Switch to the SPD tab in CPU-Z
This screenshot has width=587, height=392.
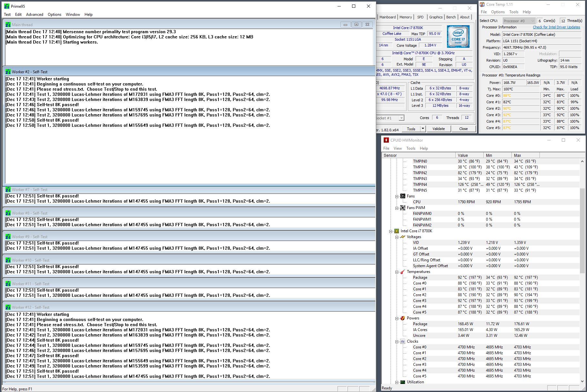coord(420,17)
